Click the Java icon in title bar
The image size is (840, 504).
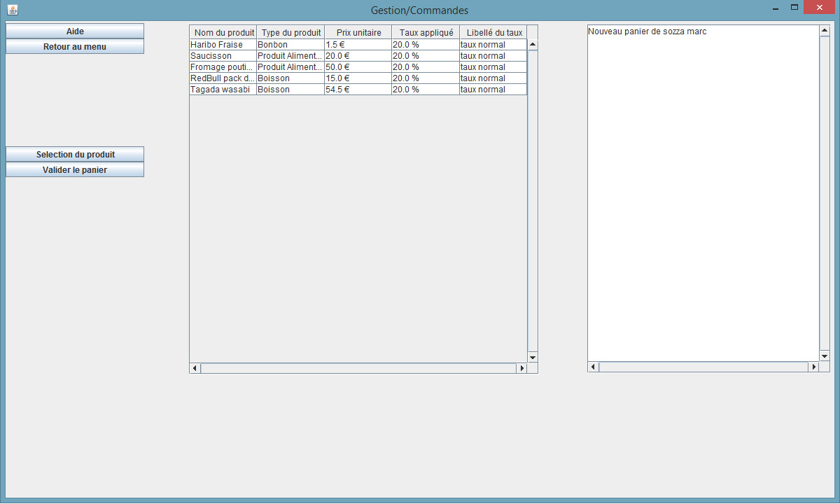coord(12,10)
